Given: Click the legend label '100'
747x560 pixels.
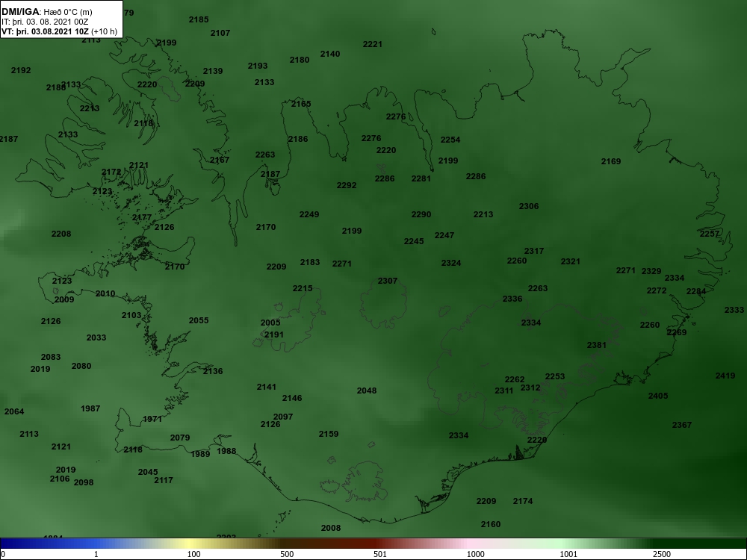Looking at the screenshot, I should [x=194, y=554].
